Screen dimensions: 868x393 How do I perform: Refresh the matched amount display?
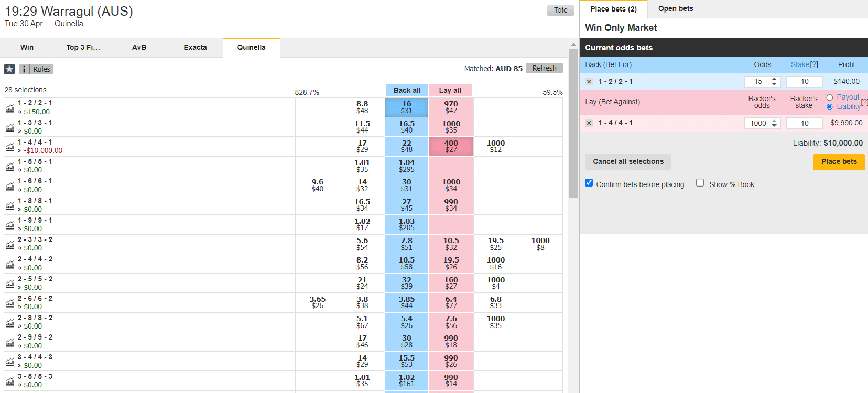[544, 68]
